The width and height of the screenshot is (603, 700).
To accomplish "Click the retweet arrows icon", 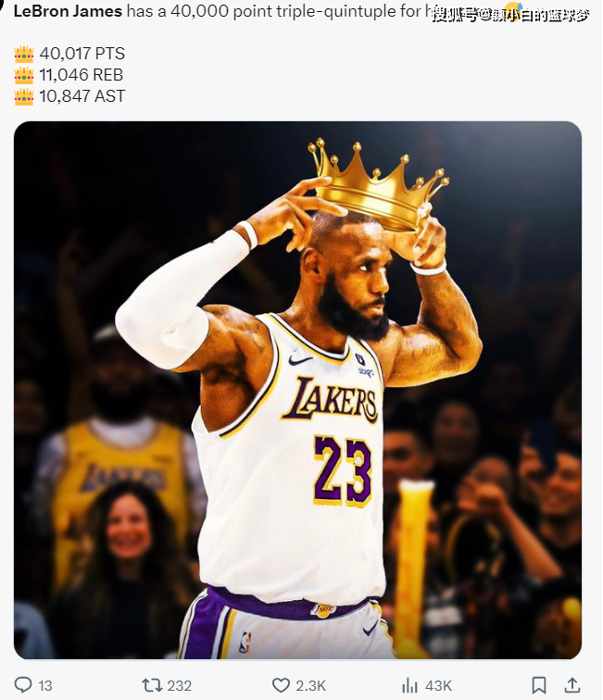I will [151, 685].
